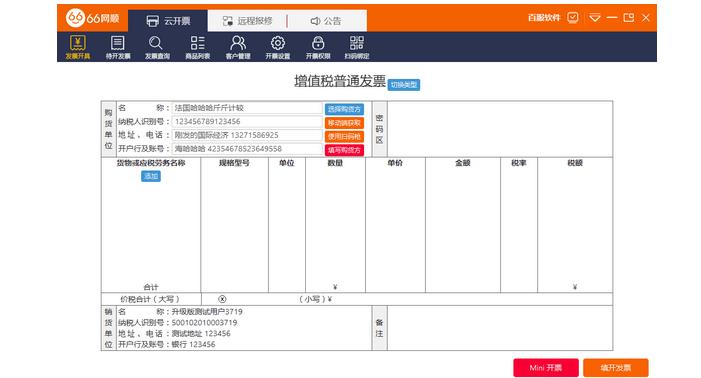Viewport: 701px width, 378px height.
Task: Click the 备注 remarks text area
Action: pos(500,328)
